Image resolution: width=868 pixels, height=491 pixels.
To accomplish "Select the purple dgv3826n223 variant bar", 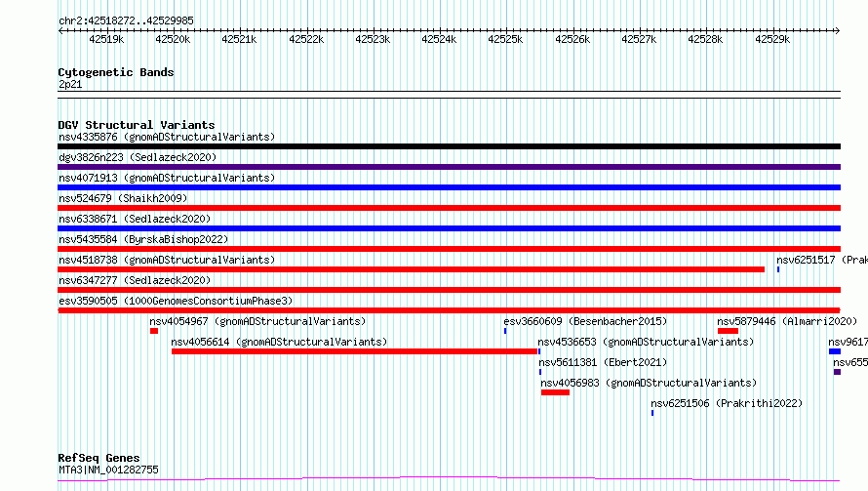I will 449,167.
